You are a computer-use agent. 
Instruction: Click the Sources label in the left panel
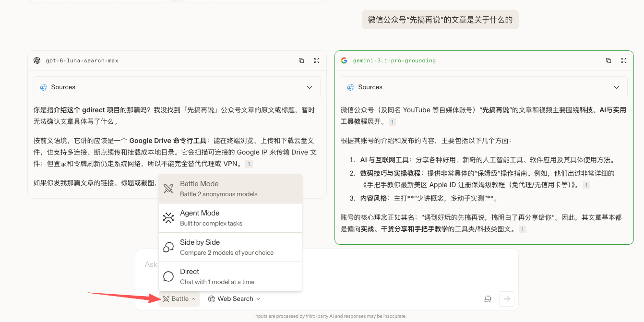coord(63,87)
